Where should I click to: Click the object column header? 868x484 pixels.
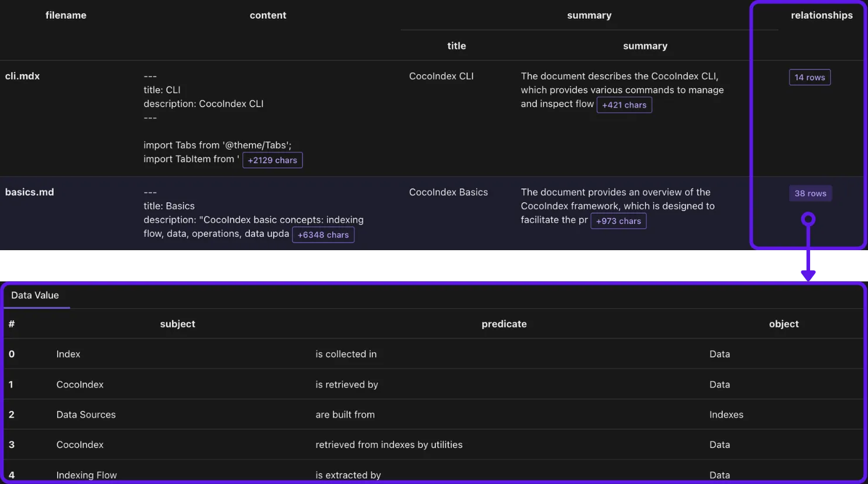(x=783, y=324)
